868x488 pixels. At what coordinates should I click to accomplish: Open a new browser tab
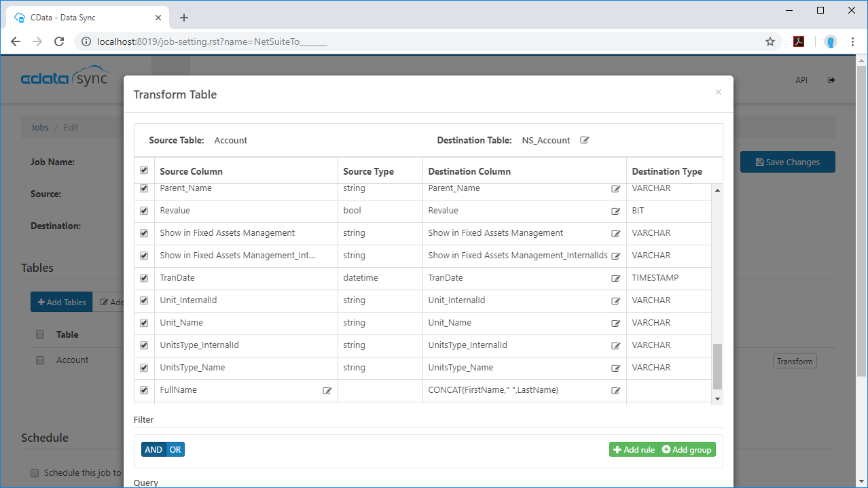click(184, 18)
